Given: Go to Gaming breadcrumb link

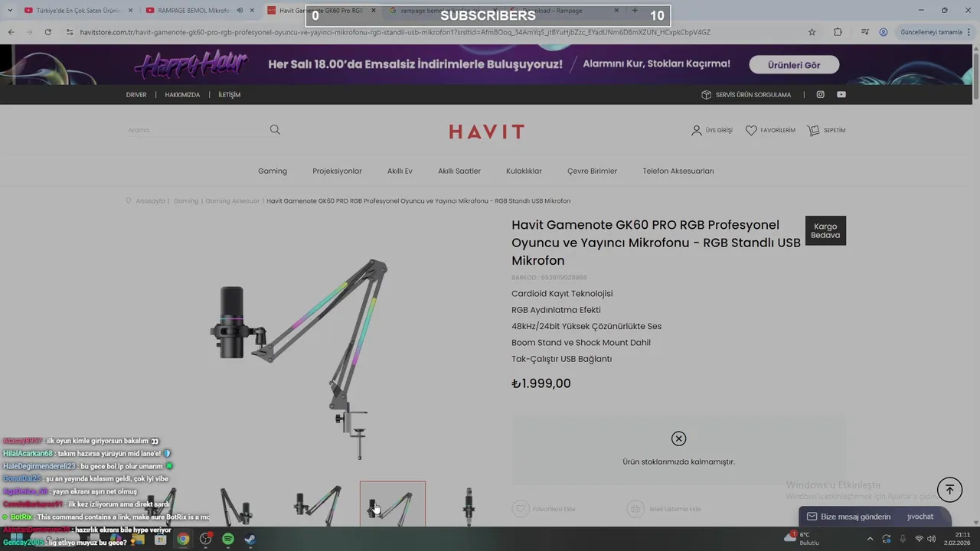Looking at the screenshot, I should [186, 201].
